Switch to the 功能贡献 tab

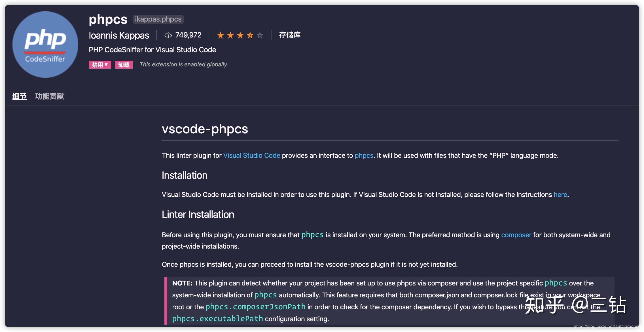[49, 96]
